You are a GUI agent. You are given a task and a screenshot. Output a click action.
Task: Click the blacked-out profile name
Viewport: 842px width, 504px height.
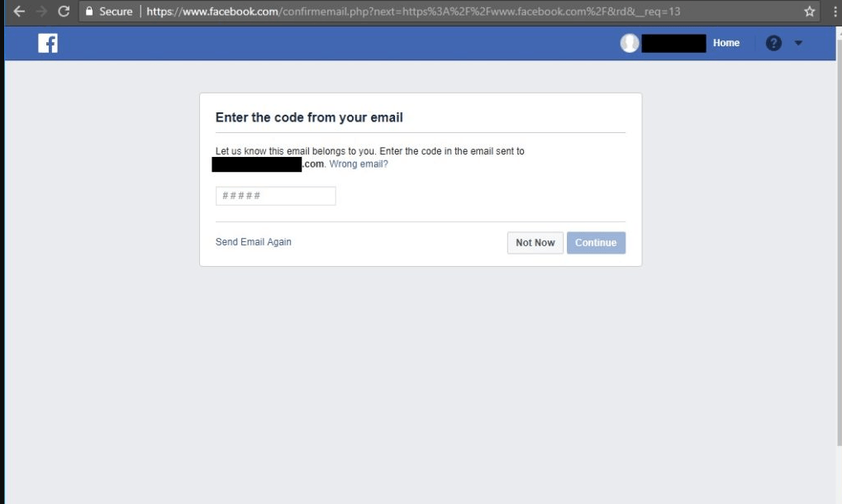coord(673,44)
